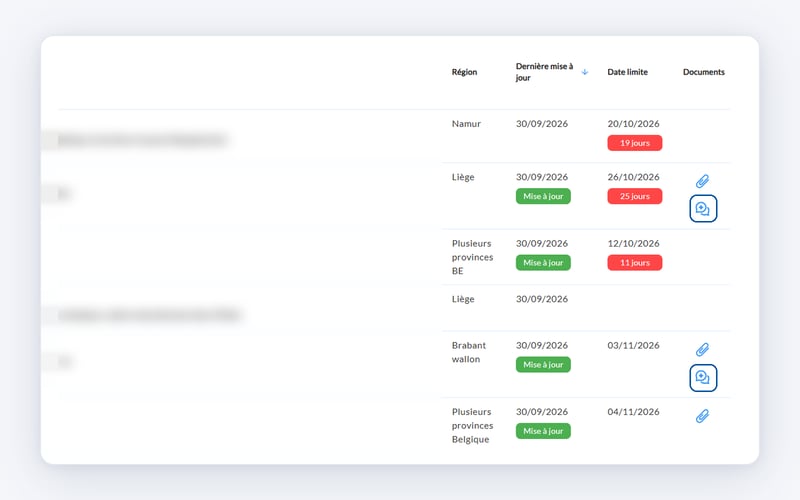The image size is (800, 500).
Task: Click the deadline date 26/10/2026
Action: (633, 177)
